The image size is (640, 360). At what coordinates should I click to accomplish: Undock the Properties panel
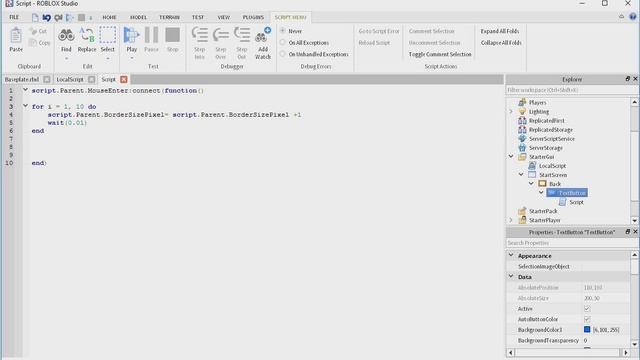[628, 231]
